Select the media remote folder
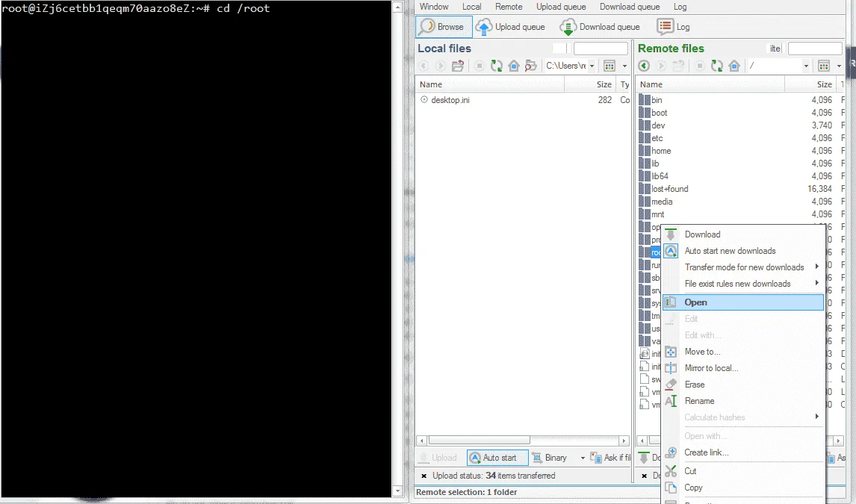The height and width of the screenshot is (504, 856). pos(662,202)
